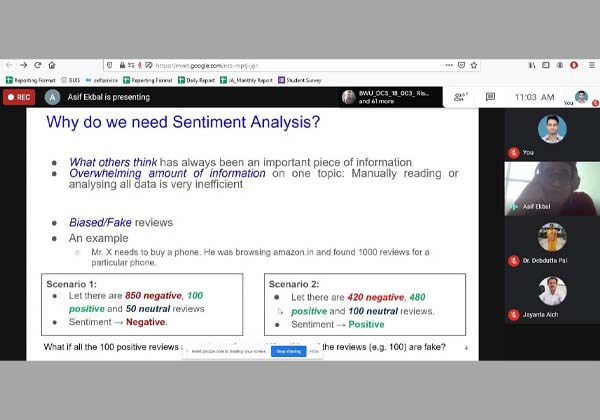Click the padlock site security icon

point(122,65)
